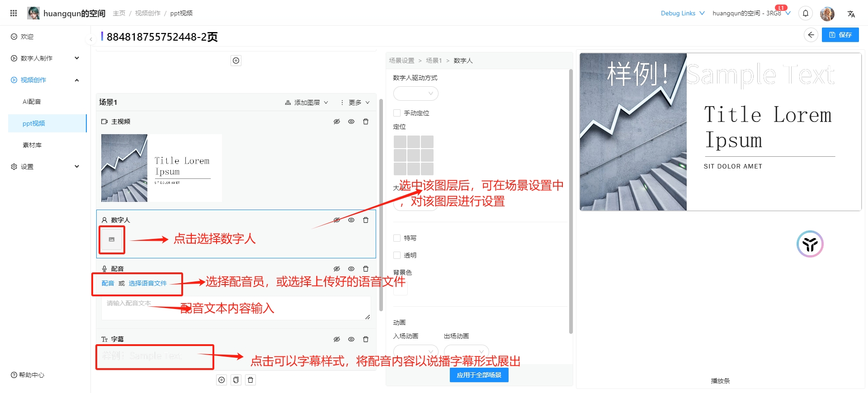Show the 字幕 layer with the eye icon
This screenshot has width=868, height=393.
(x=351, y=339)
